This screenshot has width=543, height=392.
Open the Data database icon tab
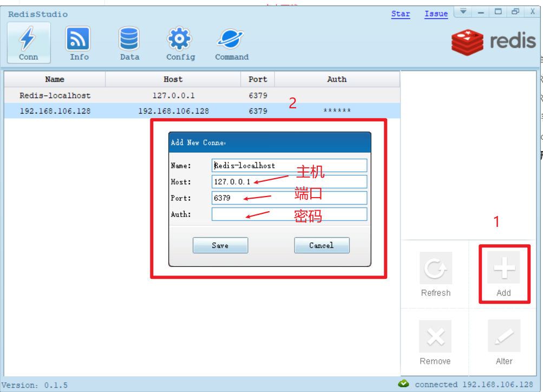[129, 43]
